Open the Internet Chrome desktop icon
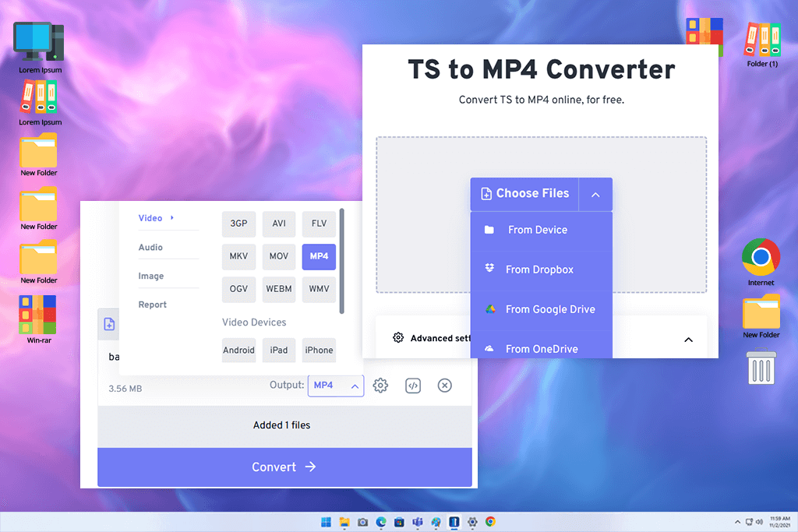The image size is (798, 532). 761,262
